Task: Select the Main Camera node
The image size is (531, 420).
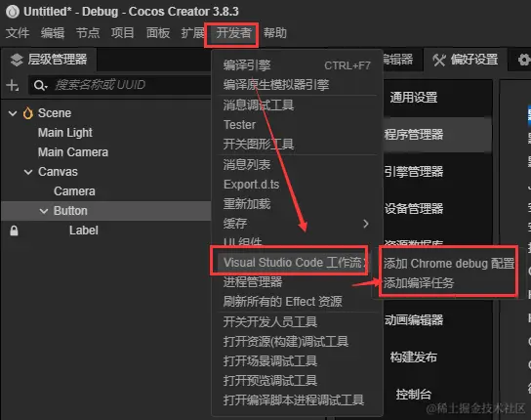Action: click(73, 152)
